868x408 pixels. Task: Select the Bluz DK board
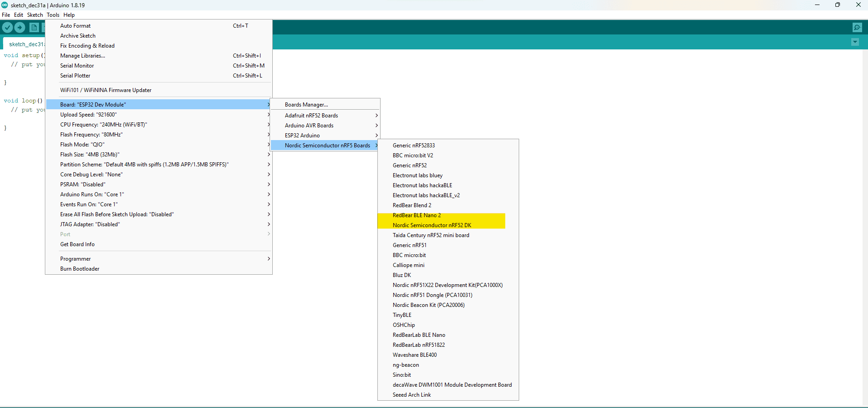448,275
